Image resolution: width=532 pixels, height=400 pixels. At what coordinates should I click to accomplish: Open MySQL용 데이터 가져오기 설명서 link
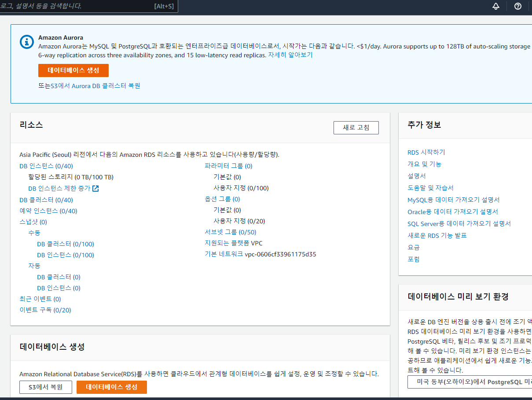click(x=454, y=200)
